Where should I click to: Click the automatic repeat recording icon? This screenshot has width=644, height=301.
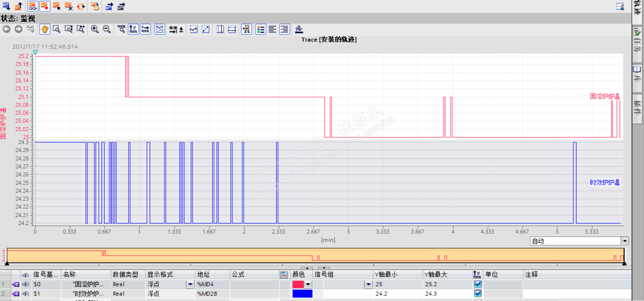tap(81, 6)
